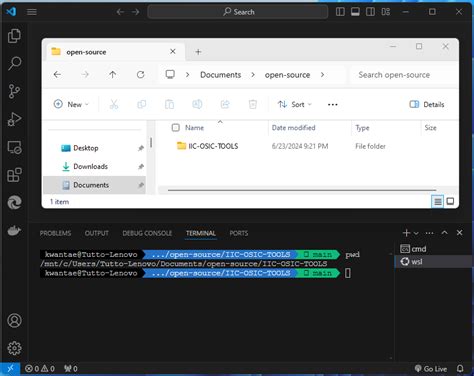
Task: Switch to the DEBUG CONSOLE tab
Action: pos(147,233)
